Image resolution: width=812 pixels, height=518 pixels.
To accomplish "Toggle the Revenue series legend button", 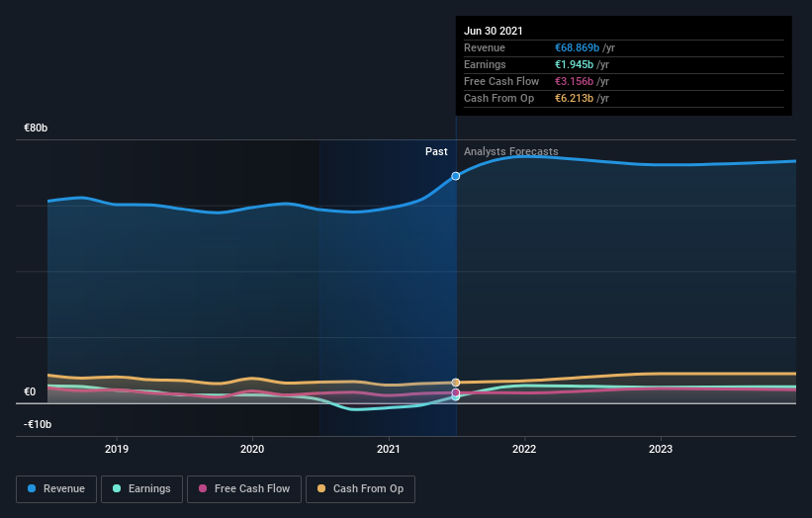I will [x=56, y=489].
